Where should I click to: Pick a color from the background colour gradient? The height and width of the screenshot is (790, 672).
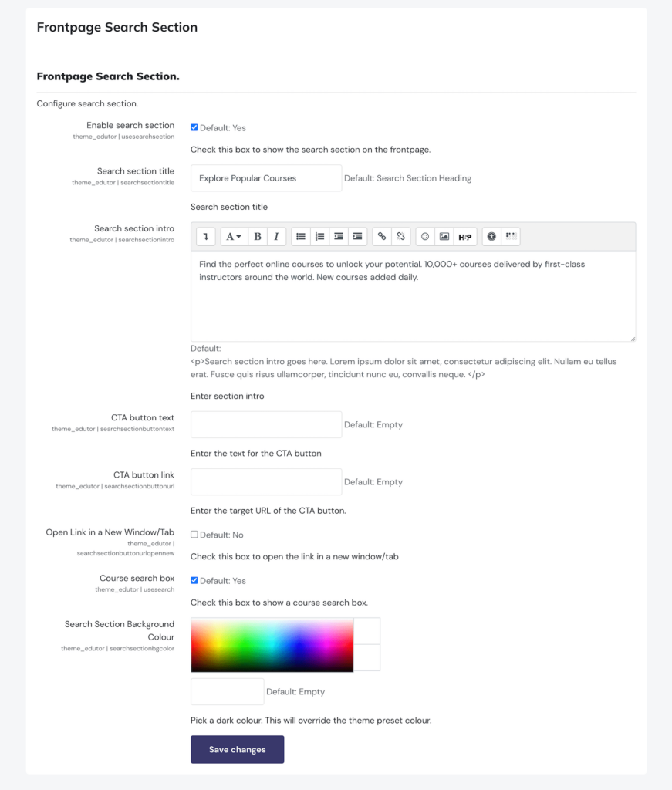[x=270, y=644]
